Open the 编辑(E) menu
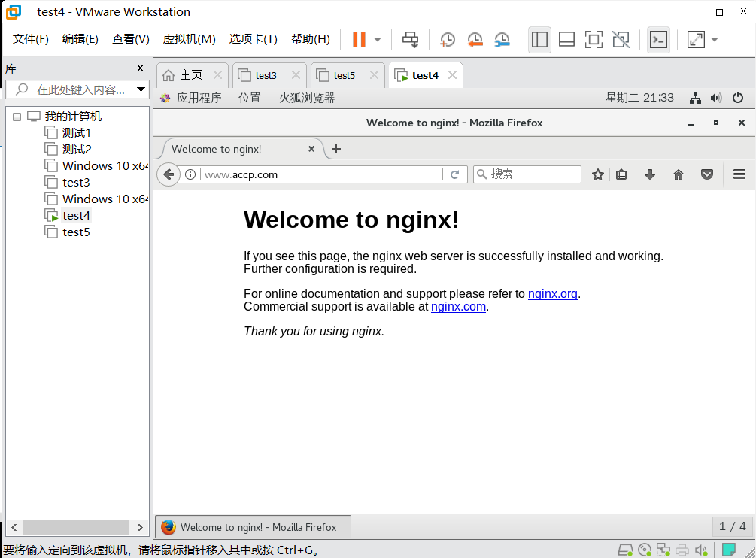This screenshot has width=756, height=558. pos(80,39)
